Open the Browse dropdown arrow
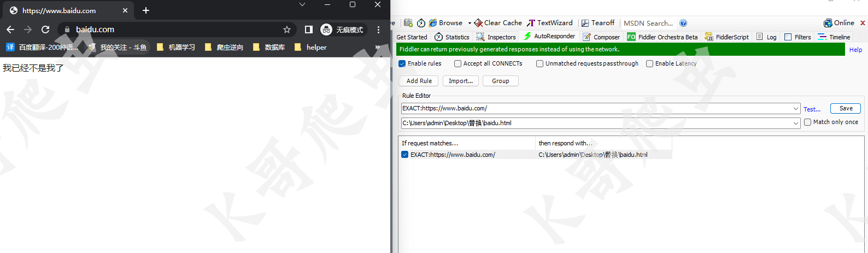This screenshot has height=253, width=868. tap(470, 23)
